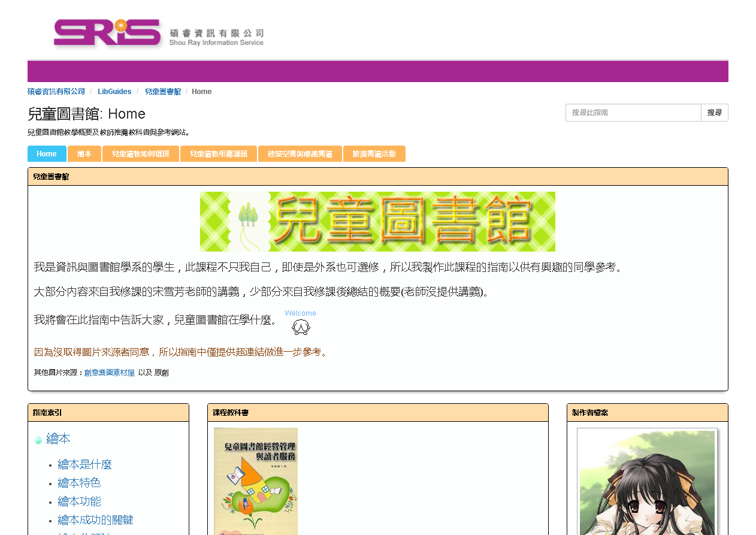Viewport: 756px width, 535px height.
Task: Click the water-drop bullet beside 繪本
Action: click(x=38, y=439)
